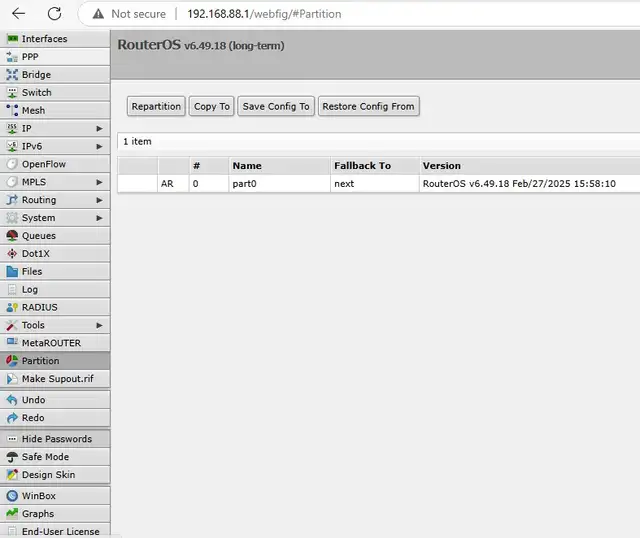Click the '1 item' count text
Viewport: 640px width, 538px height.
(137, 142)
